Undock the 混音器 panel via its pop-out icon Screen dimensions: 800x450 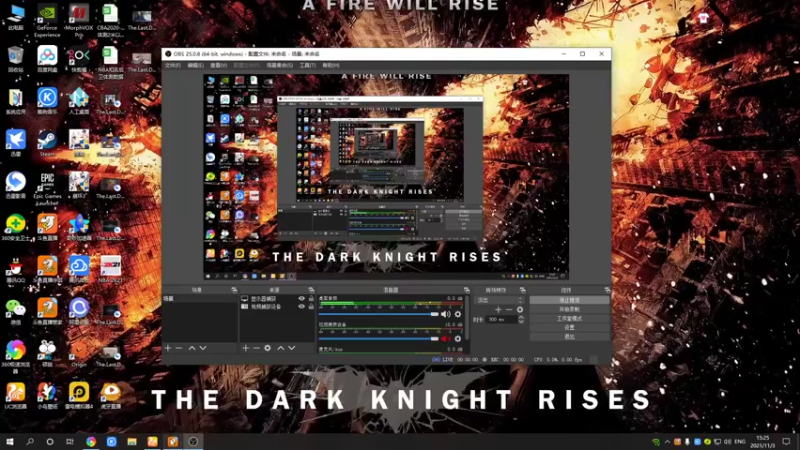tap(466, 290)
